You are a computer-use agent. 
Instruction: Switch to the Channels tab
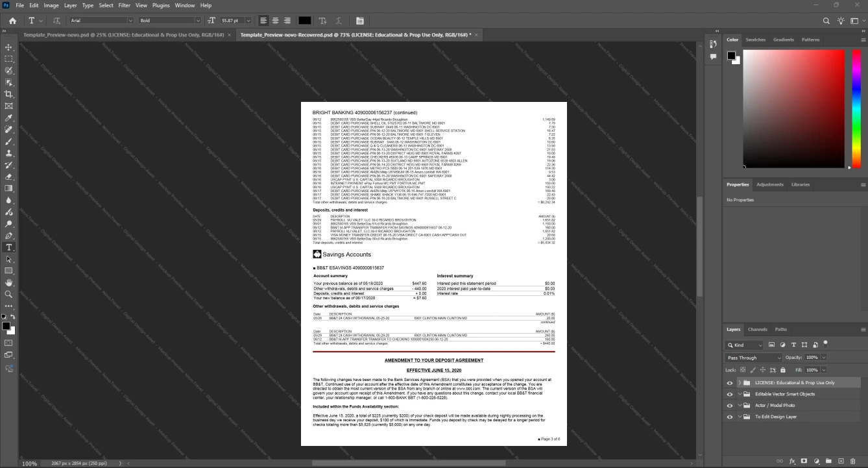click(x=757, y=330)
